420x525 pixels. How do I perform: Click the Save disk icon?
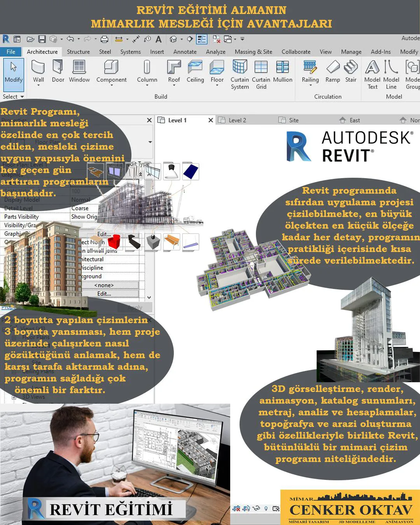point(42,39)
